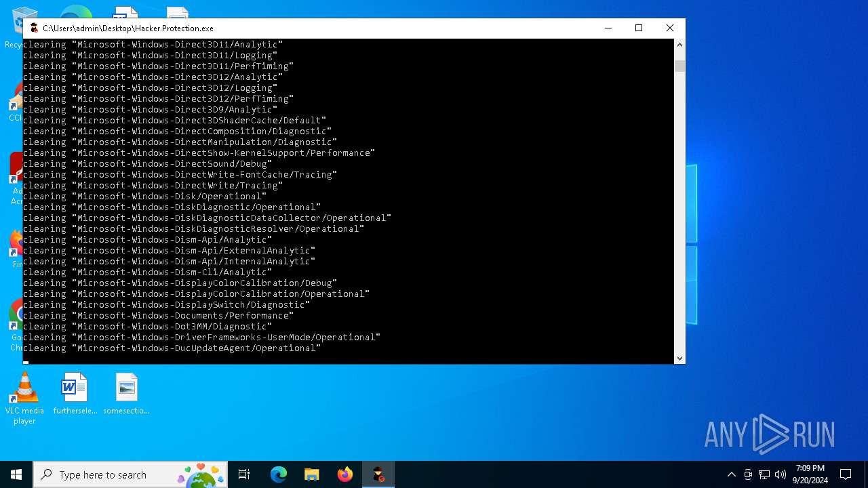Screen dimensions: 868x488
Task: Open the Windows Start menu
Action: (16, 474)
